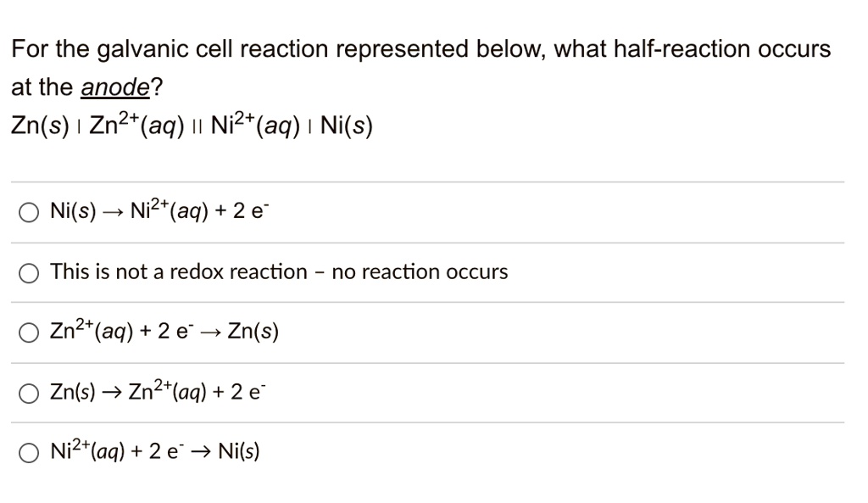Click the radio button beside the last answer
Viewport: 868px width, 503px height.
coord(28,451)
